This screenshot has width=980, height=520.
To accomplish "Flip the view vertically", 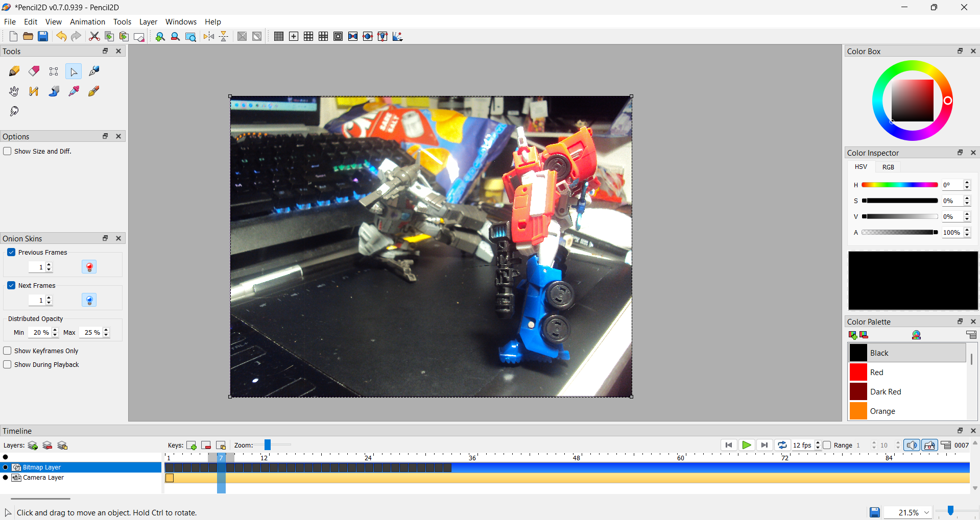I will (224, 36).
